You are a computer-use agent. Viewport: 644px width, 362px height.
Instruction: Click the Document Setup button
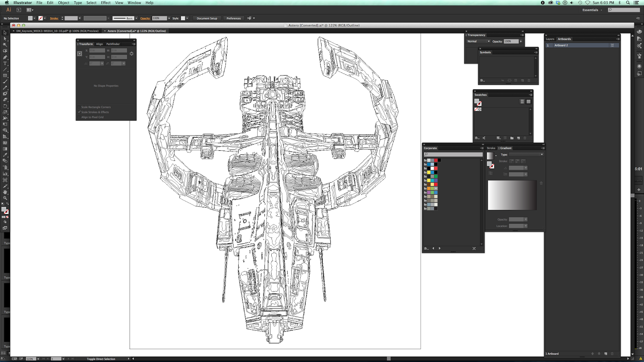point(207,18)
